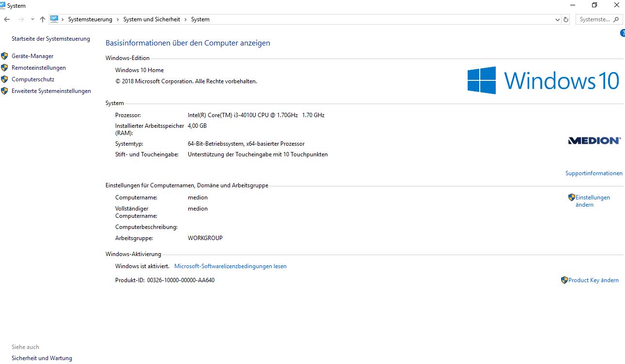Image resolution: width=625 pixels, height=364 pixels.
Task: Click shield icon beside Erweiterte Systemeinstellungen
Action: pos(4,91)
